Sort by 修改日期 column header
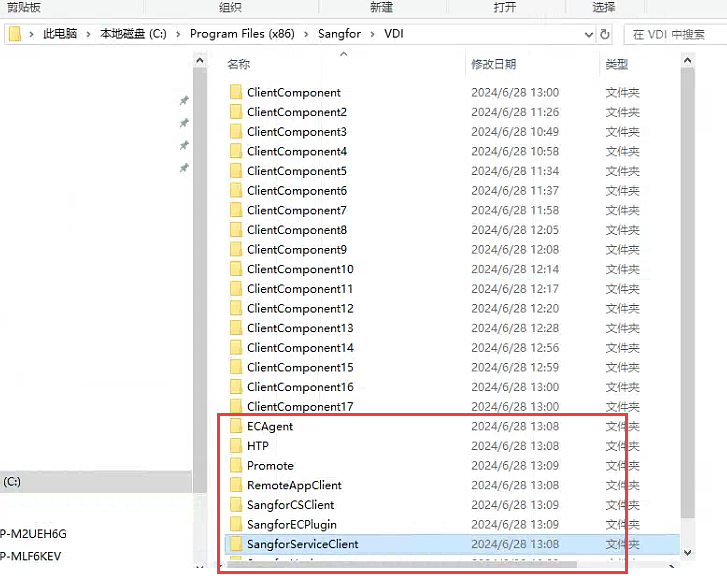Image resolution: width=727 pixels, height=578 pixels. point(494,64)
